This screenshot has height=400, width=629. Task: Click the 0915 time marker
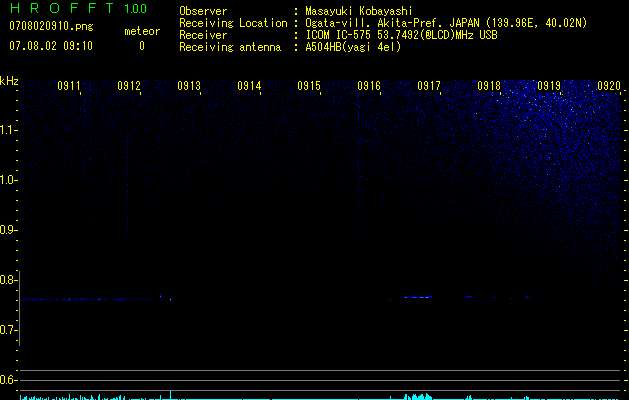click(x=309, y=86)
